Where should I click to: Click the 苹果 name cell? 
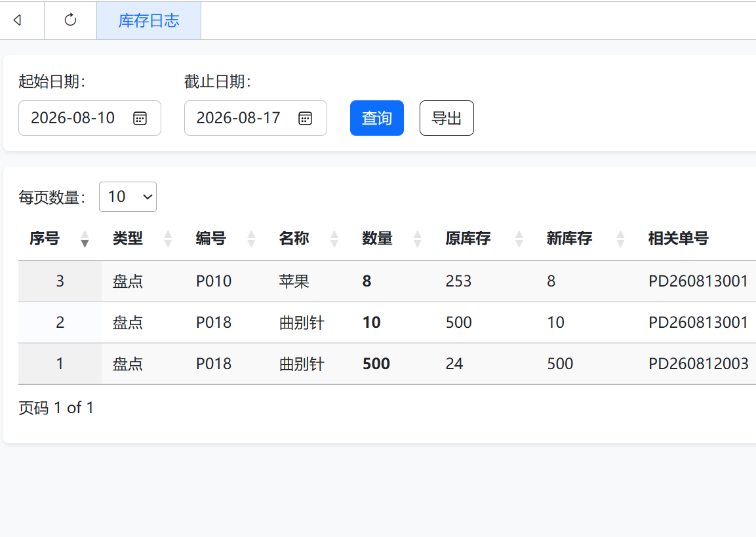294,281
